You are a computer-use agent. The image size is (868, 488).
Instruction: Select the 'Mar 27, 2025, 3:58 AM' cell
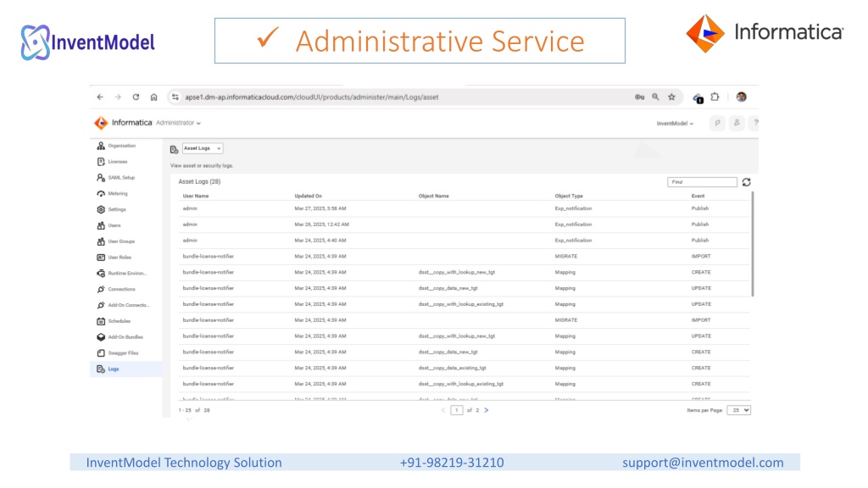coord(320,208)
